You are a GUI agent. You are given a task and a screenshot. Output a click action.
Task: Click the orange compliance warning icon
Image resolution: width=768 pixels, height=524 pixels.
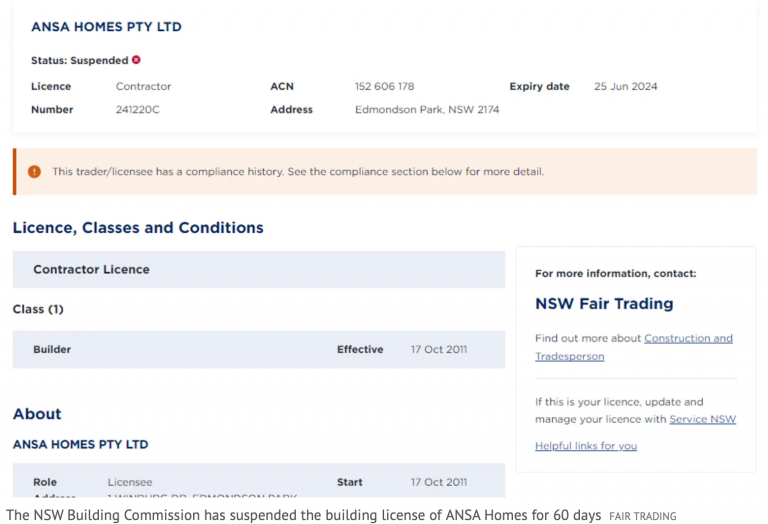(34, 172)
